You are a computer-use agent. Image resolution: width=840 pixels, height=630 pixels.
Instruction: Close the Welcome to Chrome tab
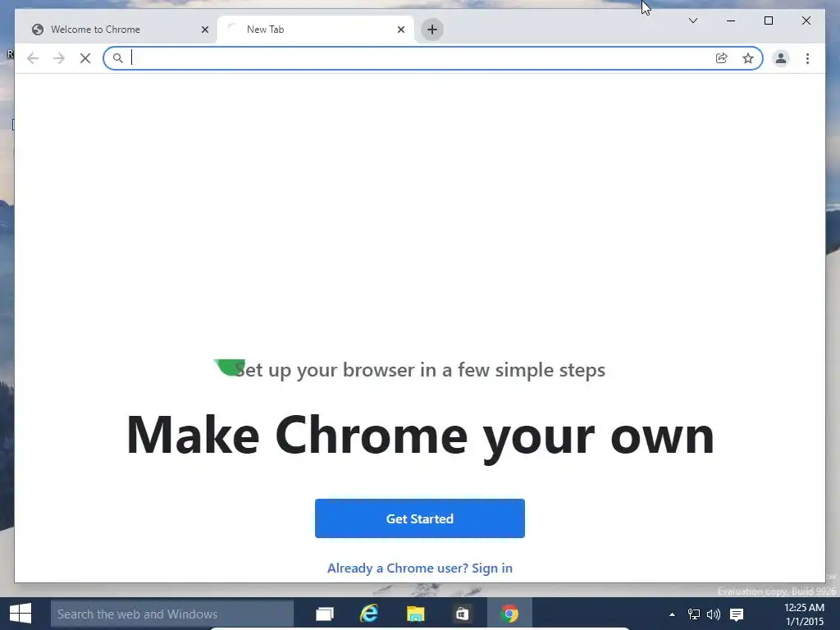coord(204,30)
